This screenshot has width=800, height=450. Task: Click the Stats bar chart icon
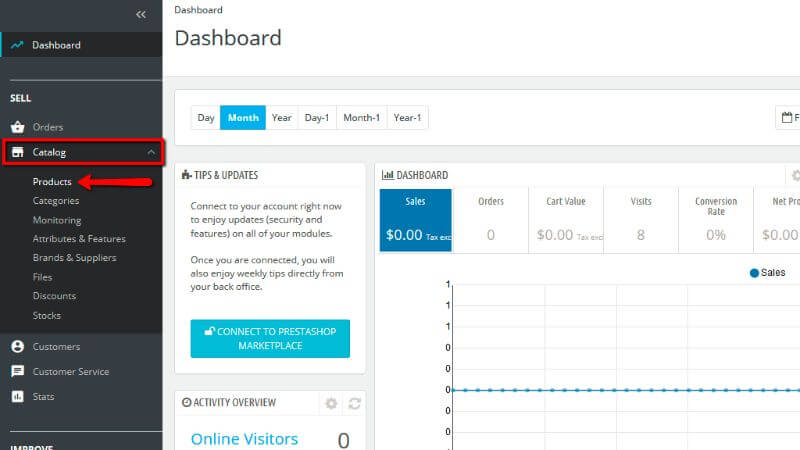17,396
